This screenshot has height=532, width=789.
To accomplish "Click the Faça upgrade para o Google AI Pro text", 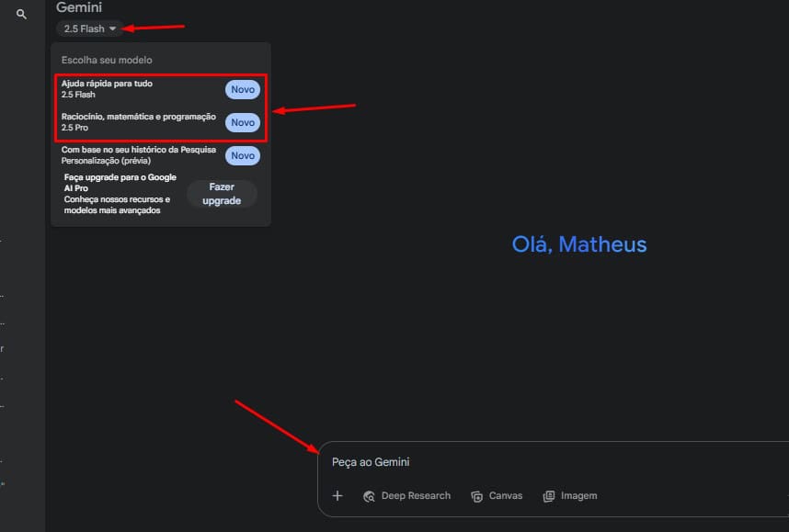I will coord(120,183).
